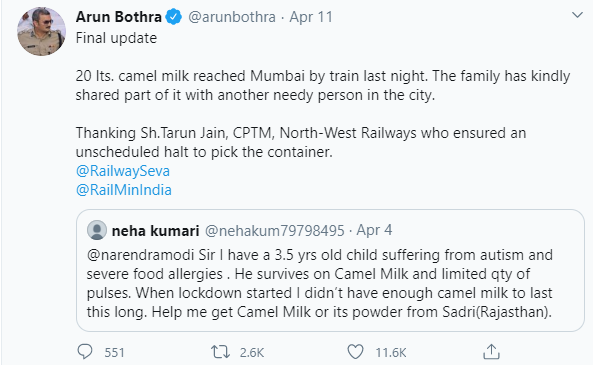This screenshot has width=593, height=365.
Task: Click the reply speech bubble icon
Action: coord(85,352)
